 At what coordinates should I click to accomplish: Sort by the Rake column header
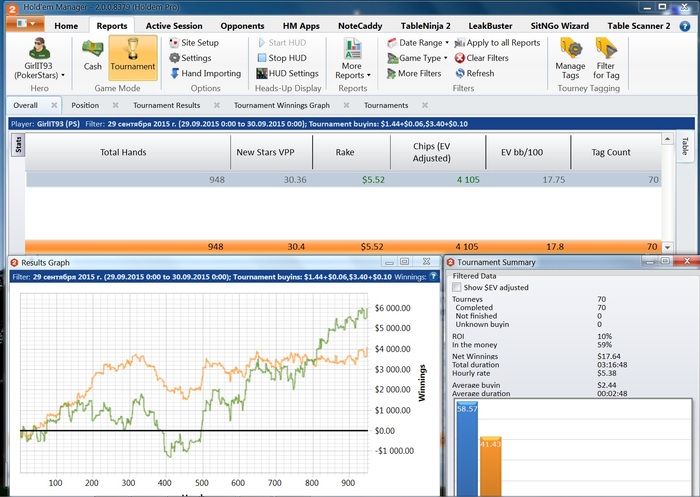click(351, 152)
